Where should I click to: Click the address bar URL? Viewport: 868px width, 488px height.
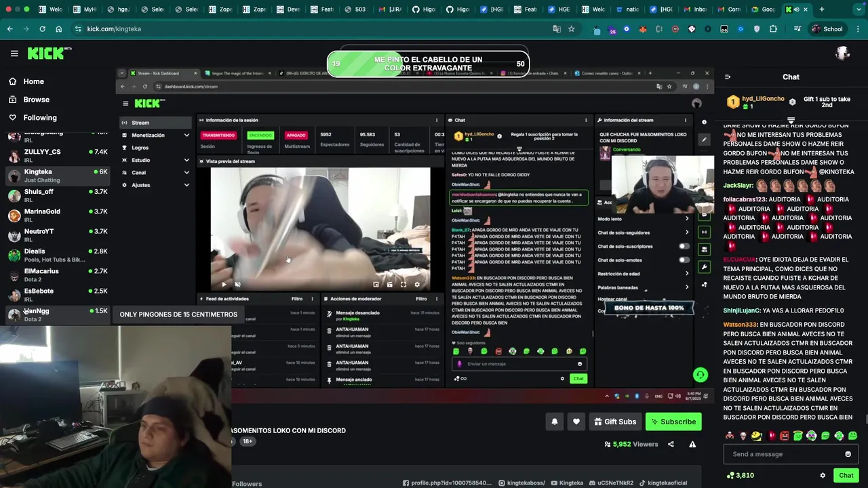tap(114, 29)
